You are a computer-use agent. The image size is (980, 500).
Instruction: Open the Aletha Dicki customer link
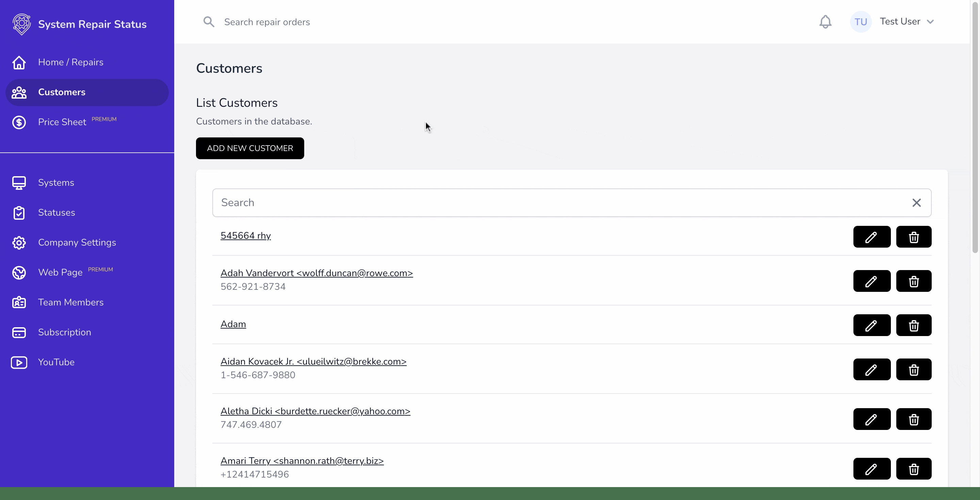315,412
